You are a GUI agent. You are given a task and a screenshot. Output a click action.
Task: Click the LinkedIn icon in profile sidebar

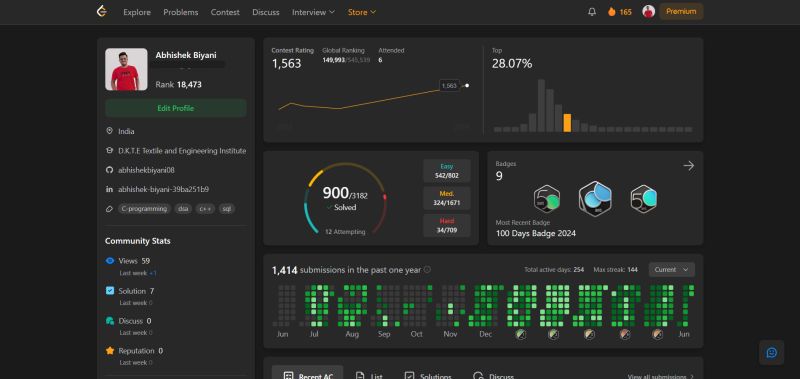tap(109, 189)
